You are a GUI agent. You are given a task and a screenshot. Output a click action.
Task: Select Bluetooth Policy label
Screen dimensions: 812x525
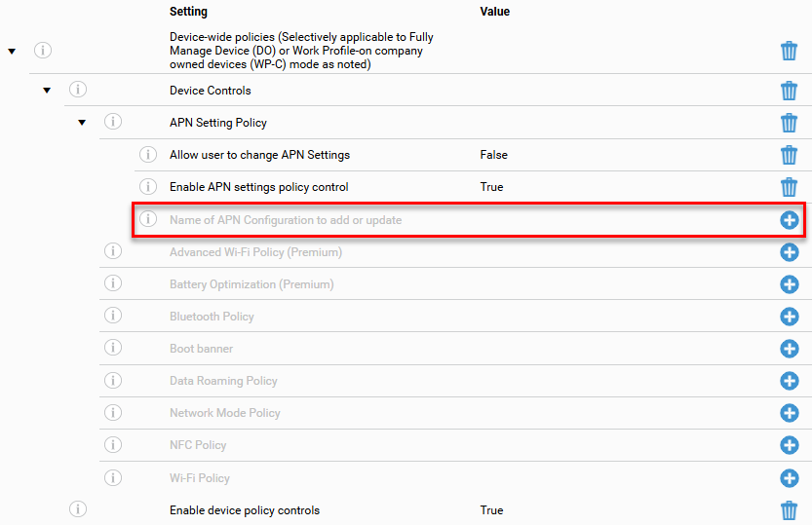coord(212,317)
